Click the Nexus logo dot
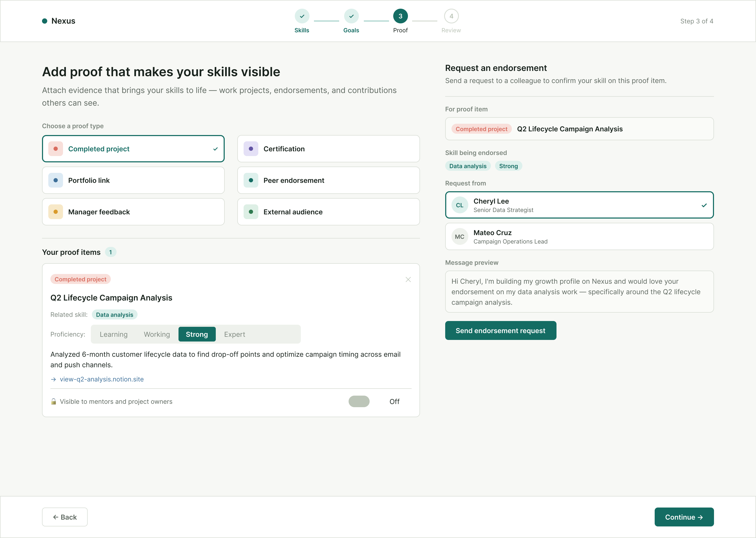The width and height of the screenshot is (756, 538). point(45,21)
